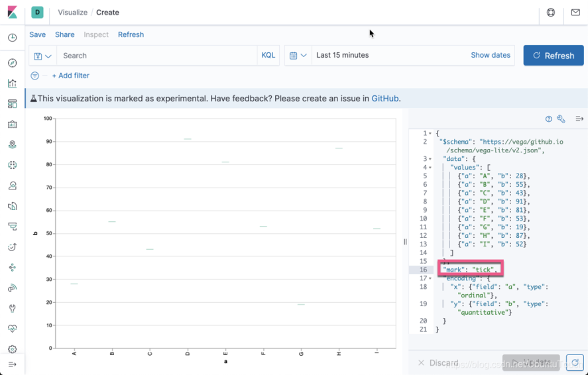Open the Visualize app in sidebar
588x375 pixels.
coord(12,83)
